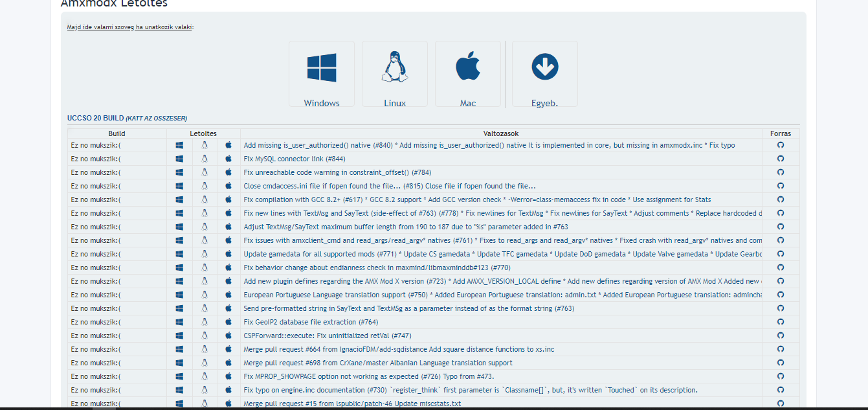Open changelog link about constraint_offset() (#784)
Image resolution: width=868 pixels, height=410 pixels.
337,172
